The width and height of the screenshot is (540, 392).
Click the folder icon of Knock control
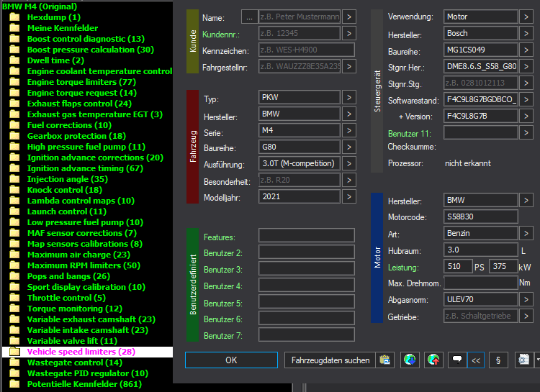[x=14, y=190]
